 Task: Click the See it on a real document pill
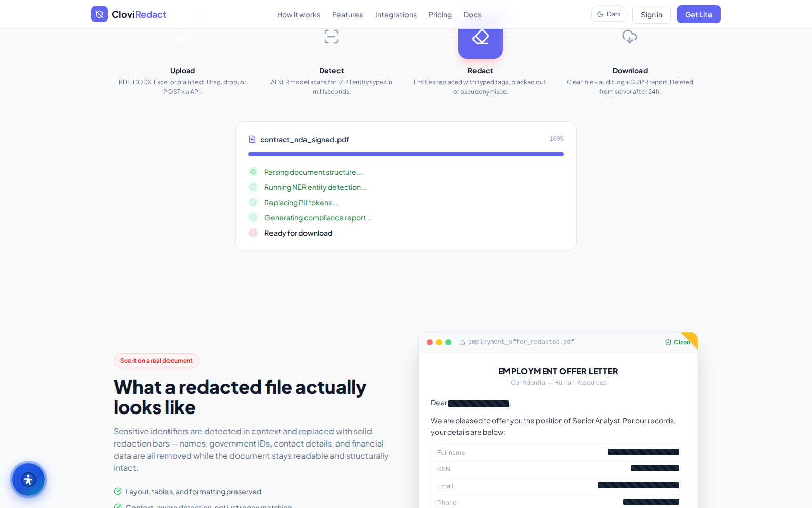[156, 361]
